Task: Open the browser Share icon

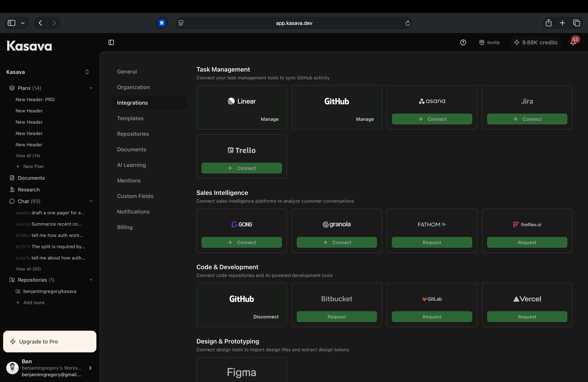Action: pos(549,23)
